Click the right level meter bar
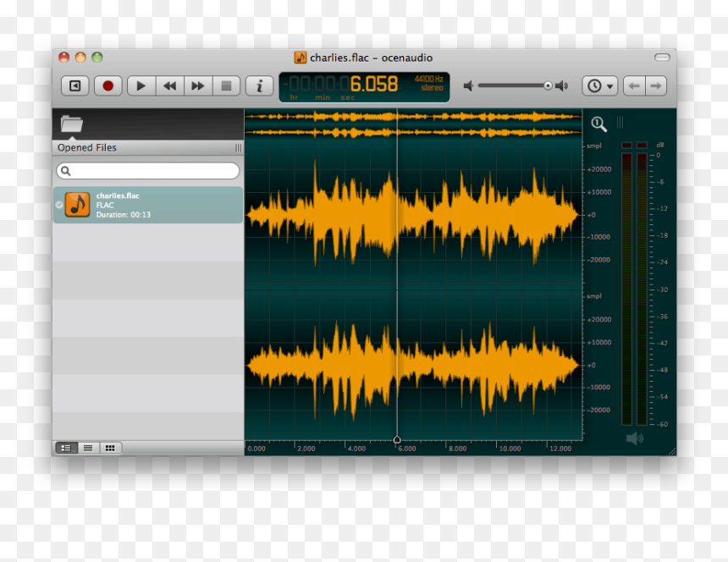Screen dimensions: 728x562 (x=643, y=289)
